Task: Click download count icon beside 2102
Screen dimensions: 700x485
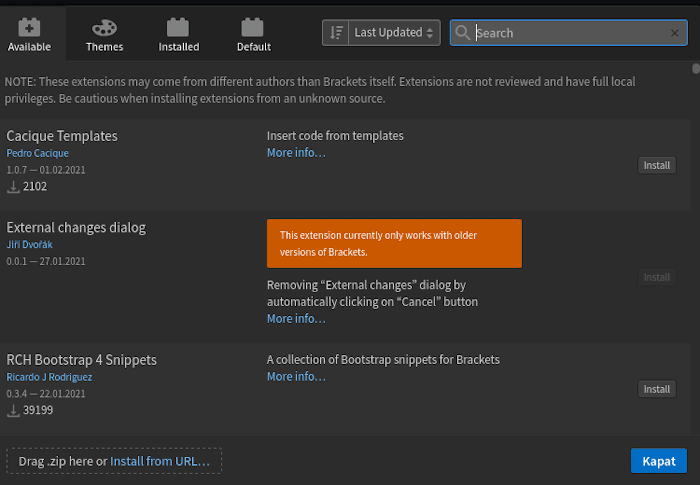Action: coord(13,187)
